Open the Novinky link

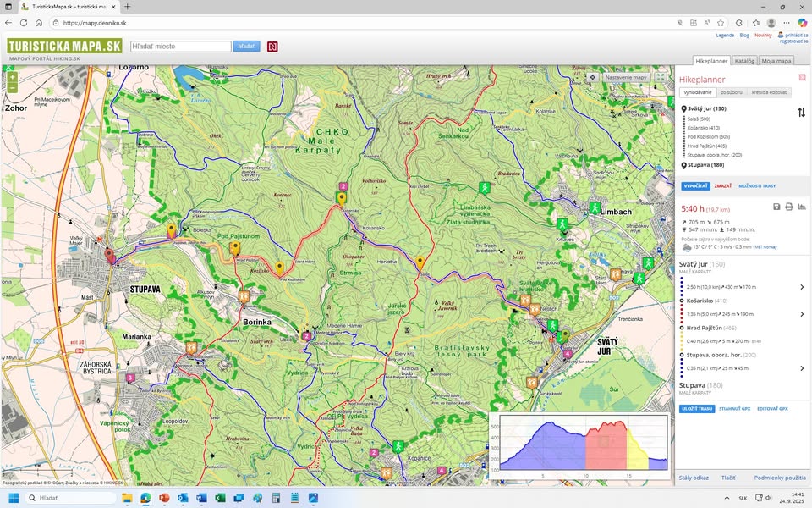tap(763, 36)
